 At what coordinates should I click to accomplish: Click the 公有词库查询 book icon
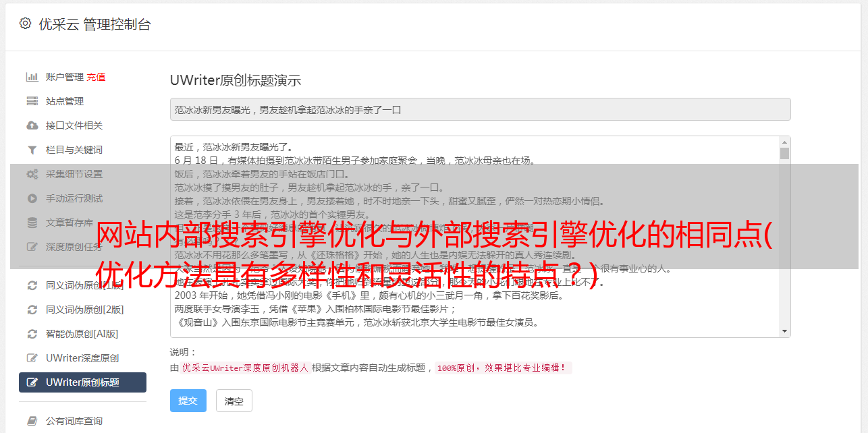(32, 421)
